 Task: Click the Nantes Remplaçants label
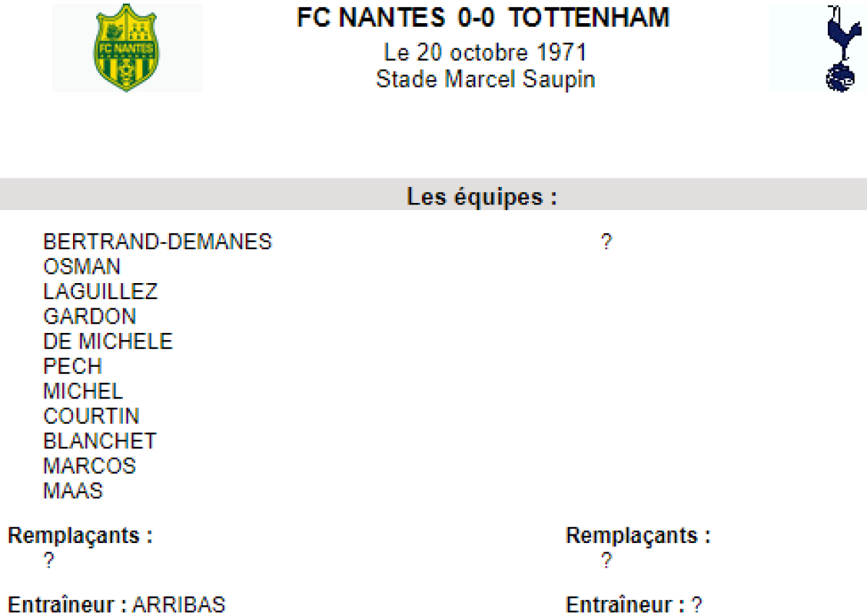click(80, 536)
